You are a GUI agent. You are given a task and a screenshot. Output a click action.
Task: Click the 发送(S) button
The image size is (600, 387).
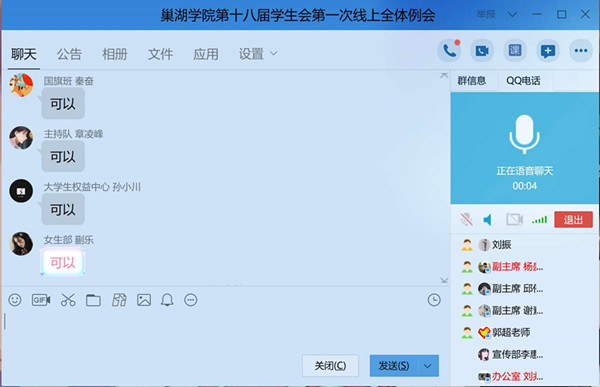[x=394, y=366]
